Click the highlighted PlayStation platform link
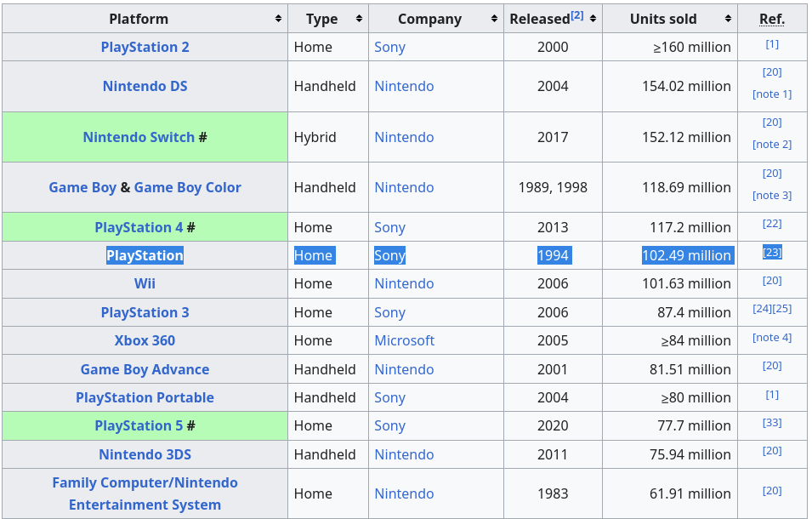Image resolution: width=812 pixels, height=519 pixels. coord(145,255)
